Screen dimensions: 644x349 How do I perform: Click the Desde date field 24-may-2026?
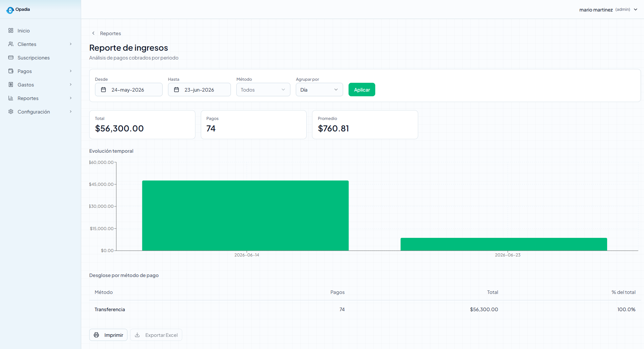click(x=128, y=90)
